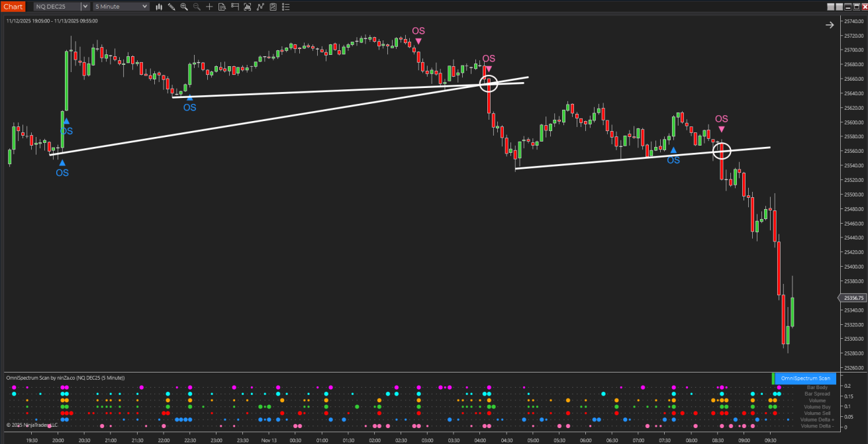Open the Drawing Tools pencil icon
Image resolution: width=868 pixels, height=444 pixels.
[171, 7]
